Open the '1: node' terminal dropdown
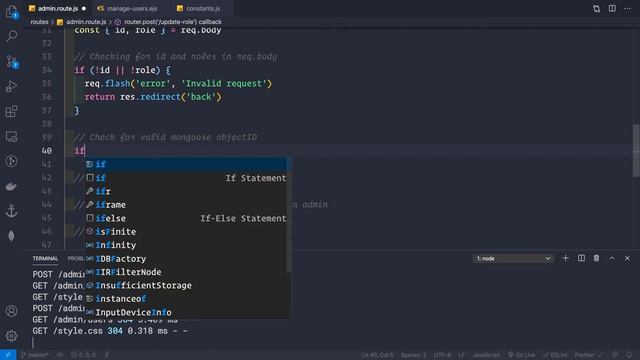 (513, 259)
